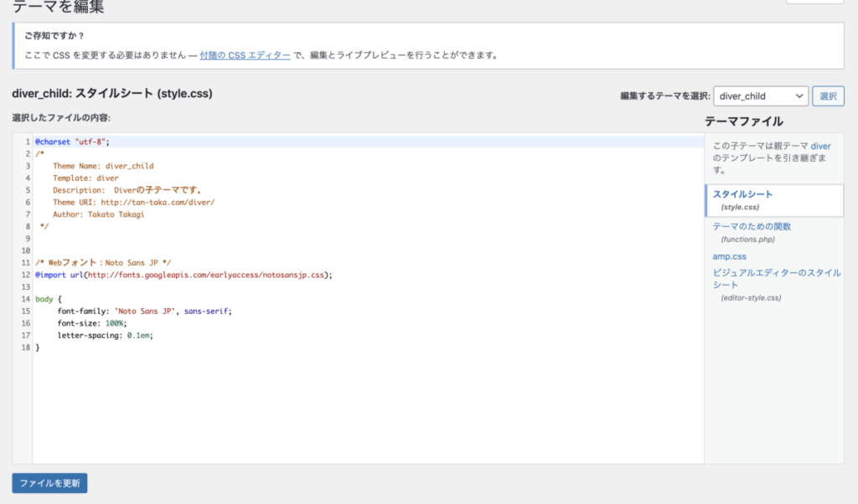Open the amp.css theme file
The width and height of the screenshot is (858, 504).
[729, 256]
